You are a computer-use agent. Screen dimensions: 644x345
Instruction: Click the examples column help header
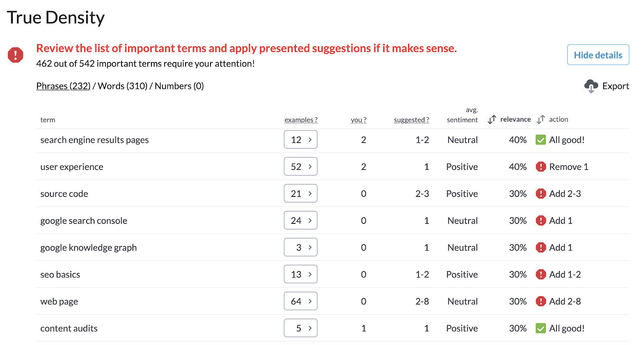(301, 120)
